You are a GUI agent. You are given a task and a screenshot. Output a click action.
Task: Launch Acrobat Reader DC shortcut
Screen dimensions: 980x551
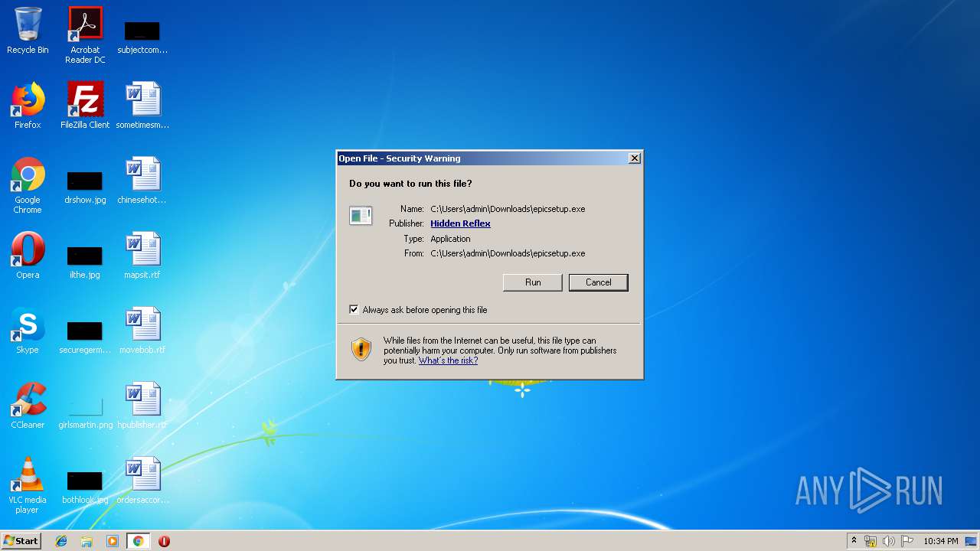point(85,35)
